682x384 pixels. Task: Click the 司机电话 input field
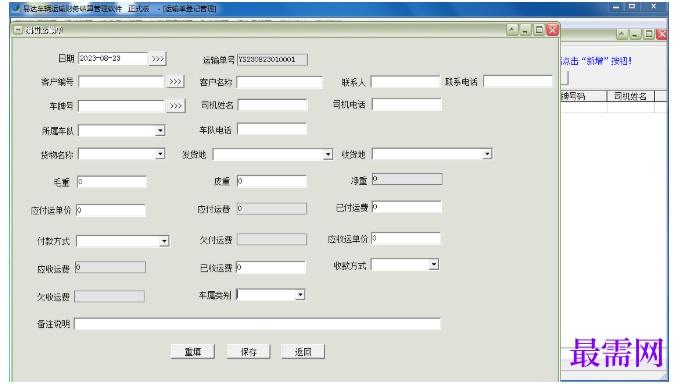[407, 104]
